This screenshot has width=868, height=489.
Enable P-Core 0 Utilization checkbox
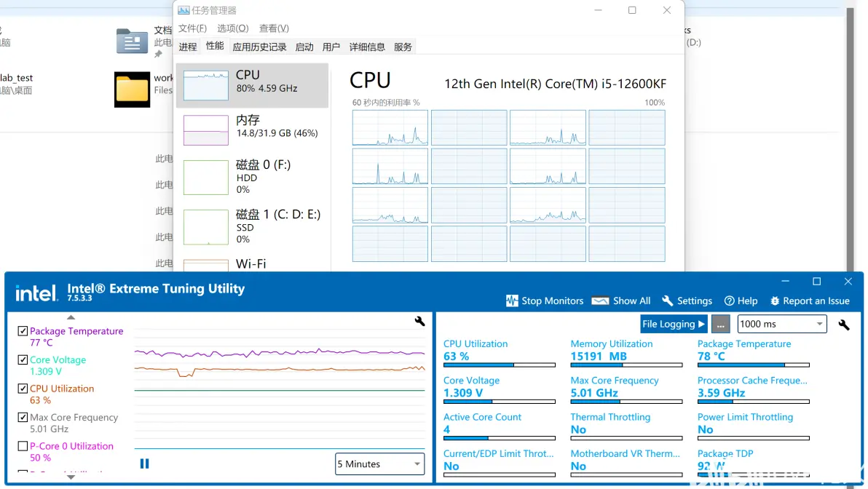point(23,446)
